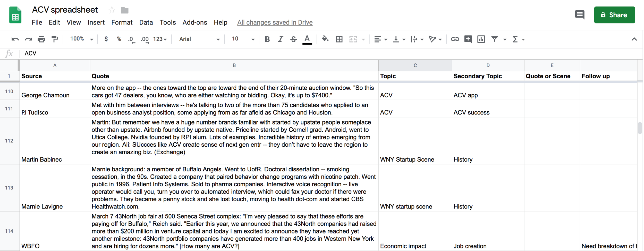Screen dimensions: 644x251
Task: Open the zoom level dropdown
Action: pyautogui.click(x=81, y=39)
